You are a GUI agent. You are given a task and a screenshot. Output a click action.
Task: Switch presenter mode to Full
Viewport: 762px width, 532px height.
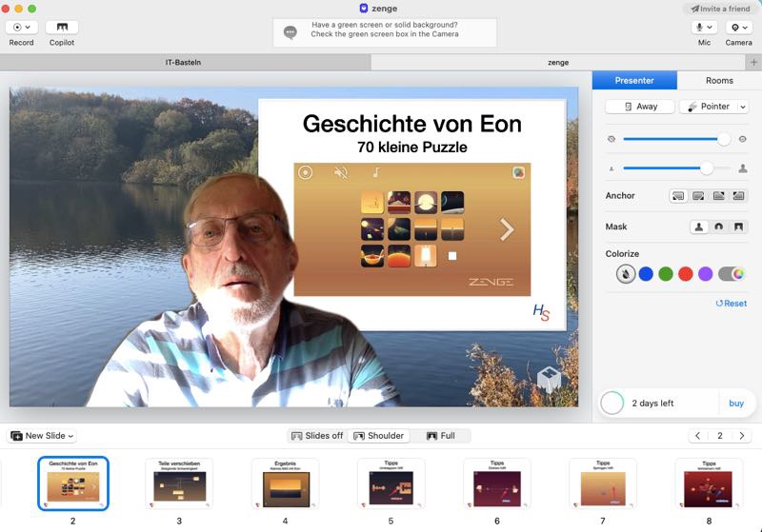(x=441, y=436)
